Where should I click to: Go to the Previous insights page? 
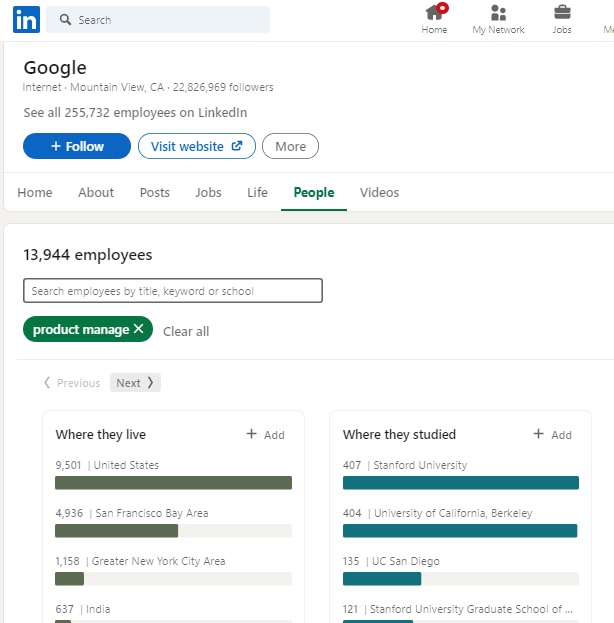pos(72,383)
